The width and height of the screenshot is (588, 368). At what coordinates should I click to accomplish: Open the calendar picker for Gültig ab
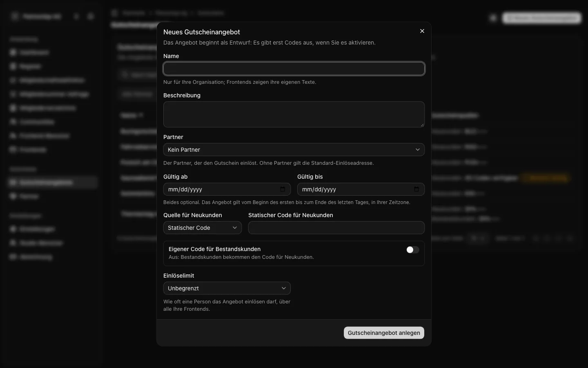click(x=283, y=189)
